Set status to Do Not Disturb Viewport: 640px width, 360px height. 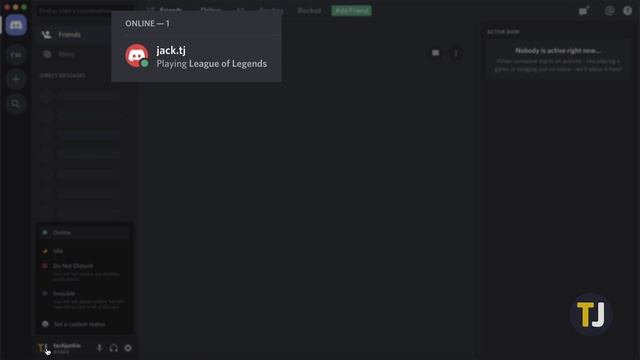[x=84, y=271]
